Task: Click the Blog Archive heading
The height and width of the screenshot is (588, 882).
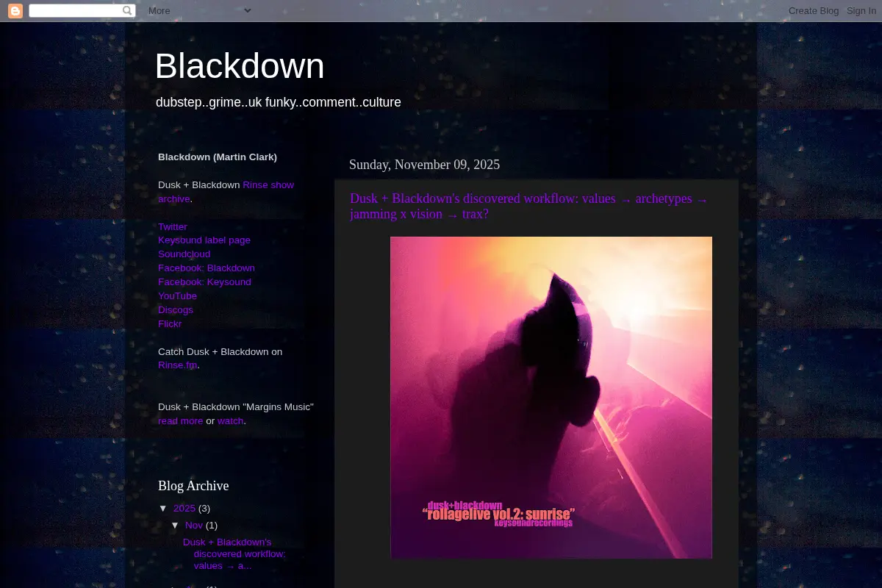Action: [193, 486]
